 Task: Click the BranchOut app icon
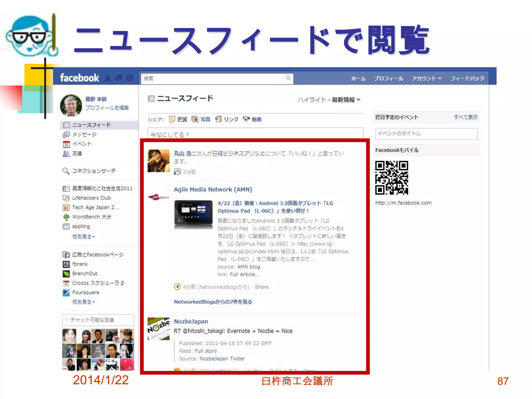(66, 274)
